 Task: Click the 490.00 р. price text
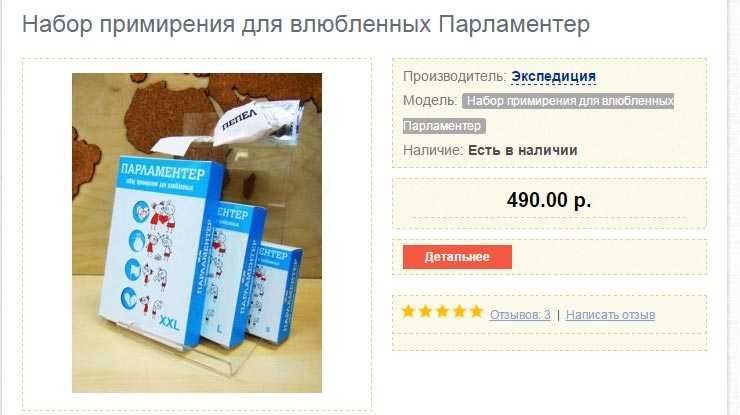pos(549,200)
